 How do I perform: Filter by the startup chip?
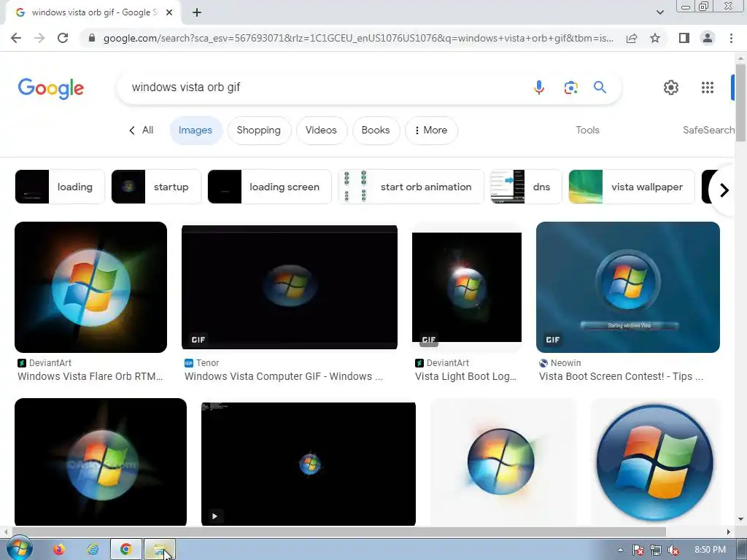(x=156, y=187)
